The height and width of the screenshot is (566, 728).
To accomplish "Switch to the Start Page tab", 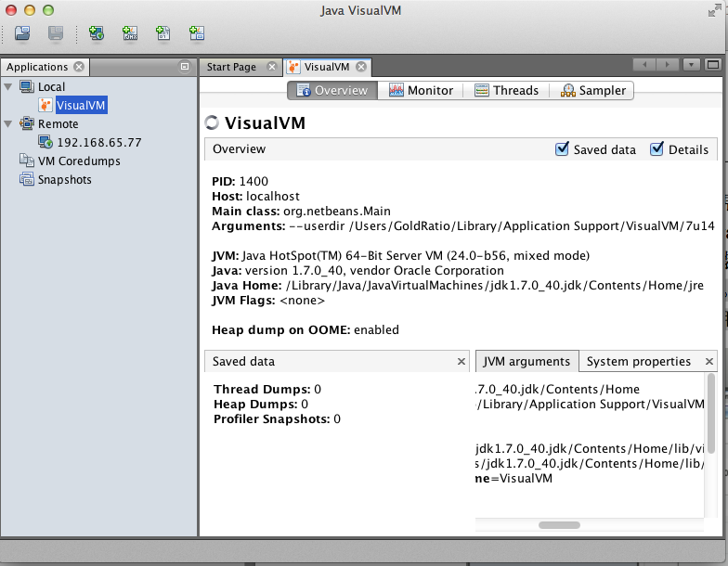I will 231,67.
